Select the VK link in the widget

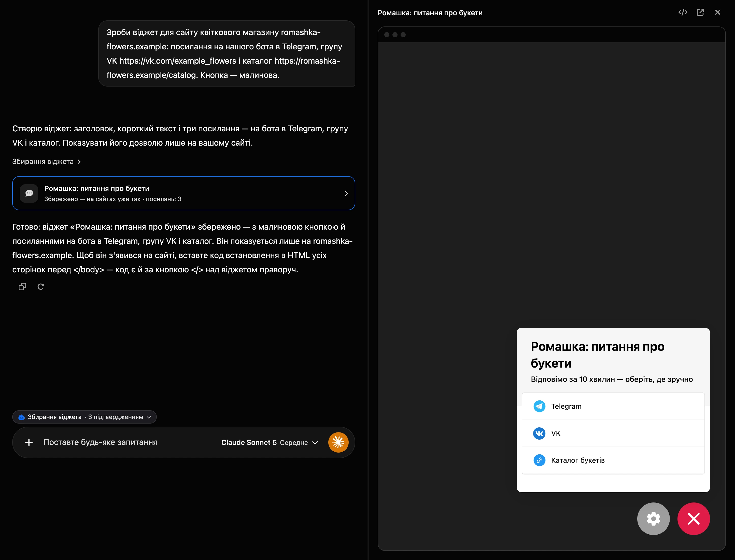point(613,433)
